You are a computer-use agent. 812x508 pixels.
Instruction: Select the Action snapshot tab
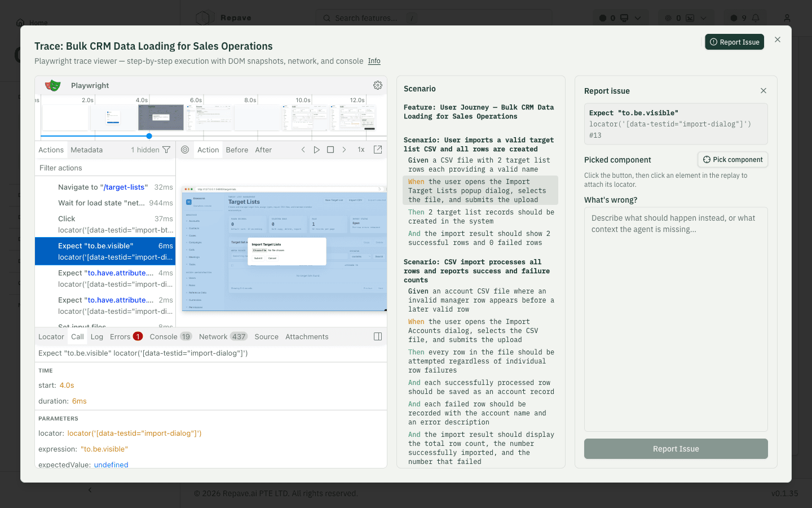tap(208, 150)
